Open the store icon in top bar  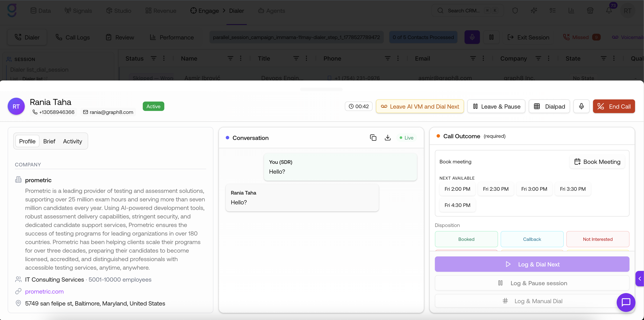coord(590,10)
